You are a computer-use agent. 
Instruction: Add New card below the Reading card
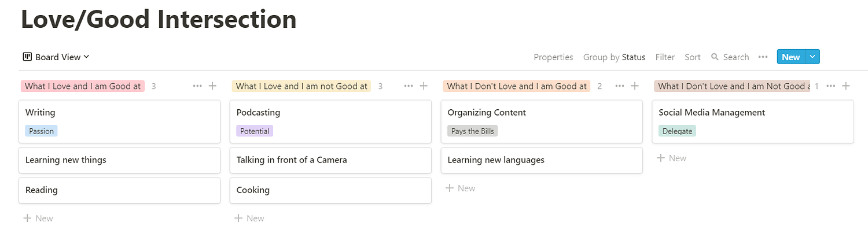[38, 218]
